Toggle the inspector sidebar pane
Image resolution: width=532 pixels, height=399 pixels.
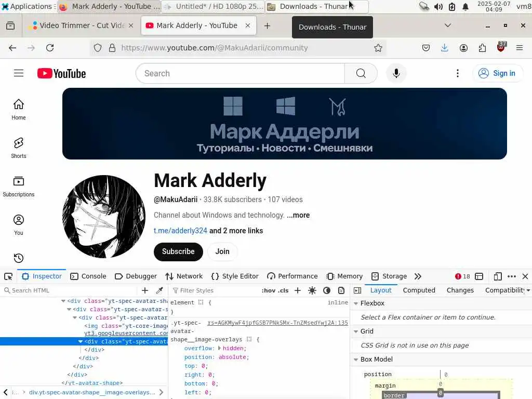[357, 290]
